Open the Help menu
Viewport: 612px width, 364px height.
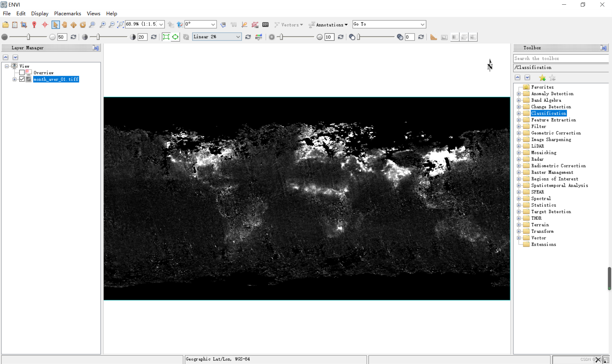click(111, 13)
